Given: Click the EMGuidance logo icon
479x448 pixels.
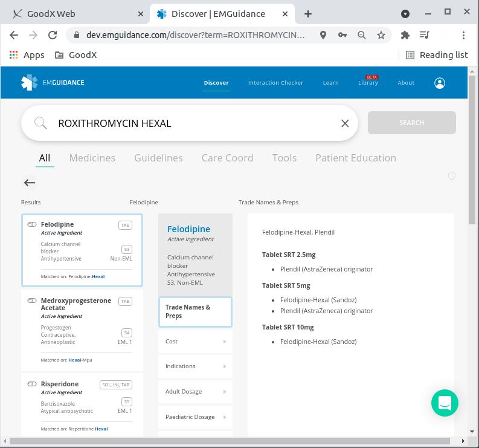Looking at the screenshot, I should [x=29, y=82].
